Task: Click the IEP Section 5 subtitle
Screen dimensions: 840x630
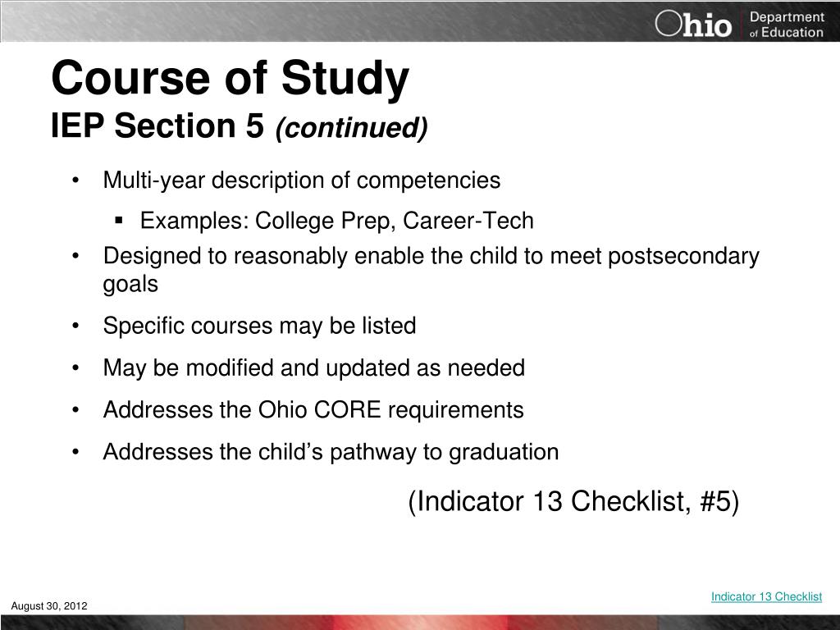Action: click(x=157, y=126)
